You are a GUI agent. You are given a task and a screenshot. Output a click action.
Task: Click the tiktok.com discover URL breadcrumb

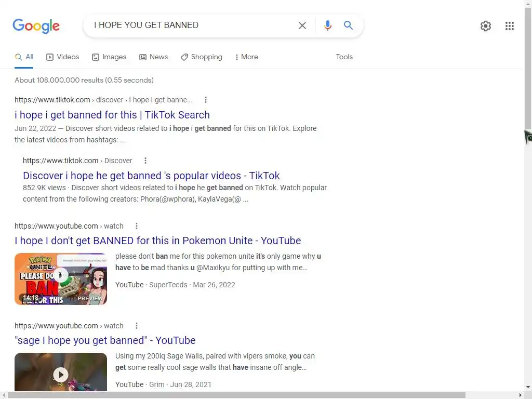tap(103, 100)
